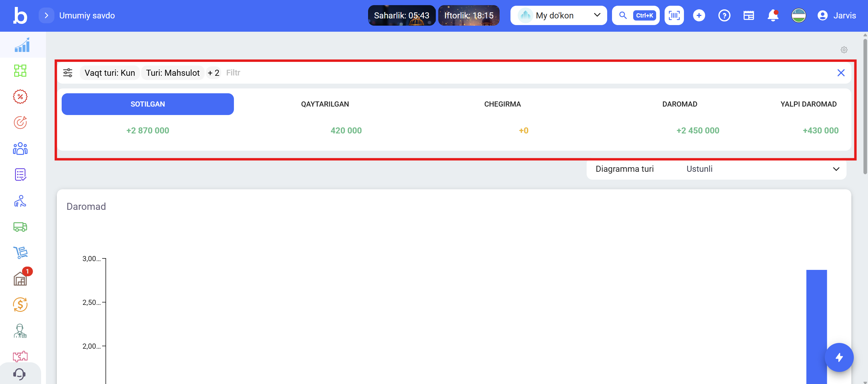Open the Jarvis user profile
This screenshot has width=868, height=384.
point(837,15)
